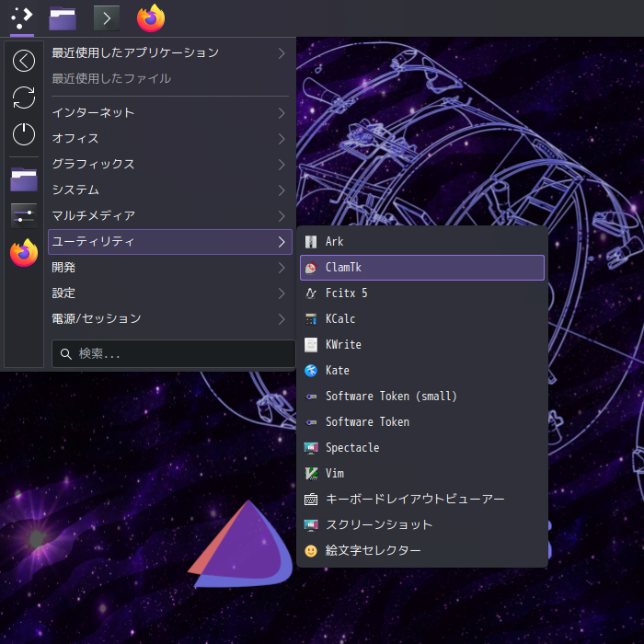Click the log out back-arrow icon in sidebar

point(24,61)
